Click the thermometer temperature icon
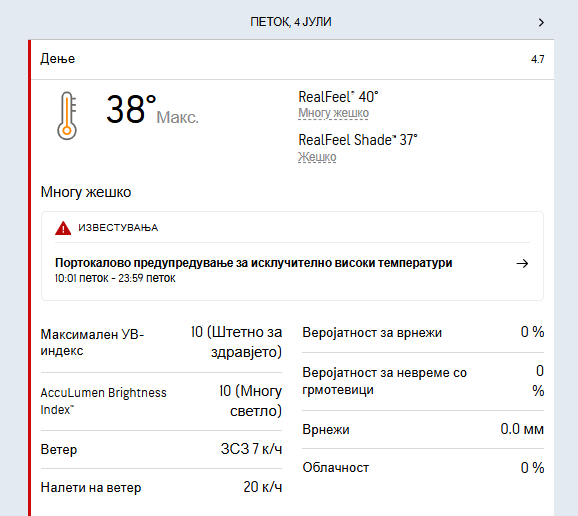This screenshot has height=516, width=578. [x=67, y=115]
